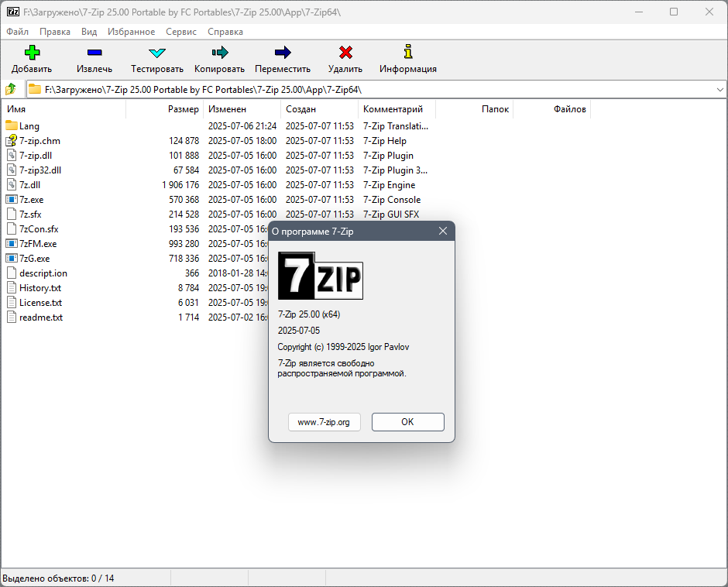Viewport: 728px width, 587px height.
Task: Open the Избранное menu
Action: 132,32
